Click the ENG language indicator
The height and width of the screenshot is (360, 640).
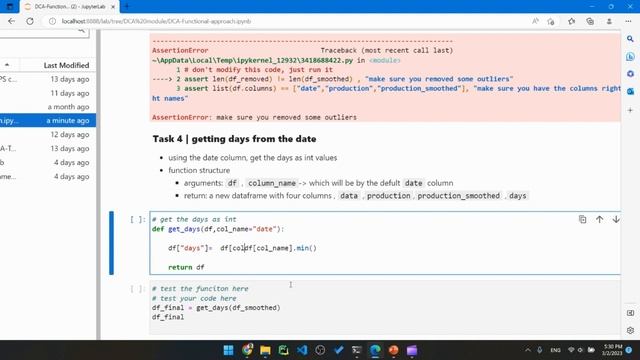coord(555,350)
